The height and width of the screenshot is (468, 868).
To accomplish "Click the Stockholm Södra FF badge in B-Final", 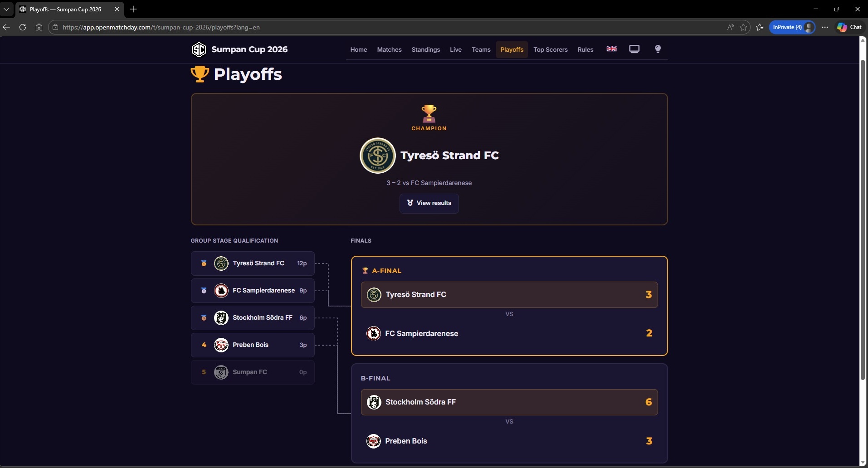I will (373, 402).
